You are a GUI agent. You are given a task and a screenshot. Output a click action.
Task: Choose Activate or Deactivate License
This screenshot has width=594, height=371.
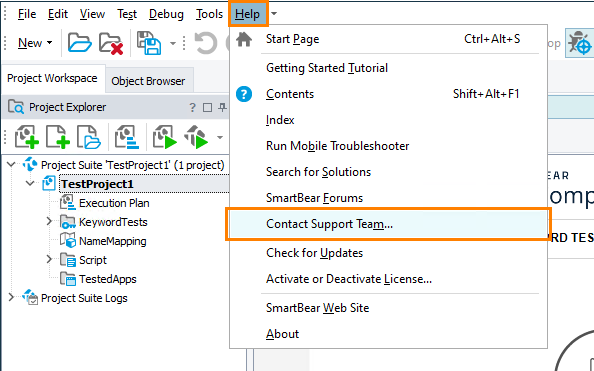pyautogui.click(x=388, y=279)
